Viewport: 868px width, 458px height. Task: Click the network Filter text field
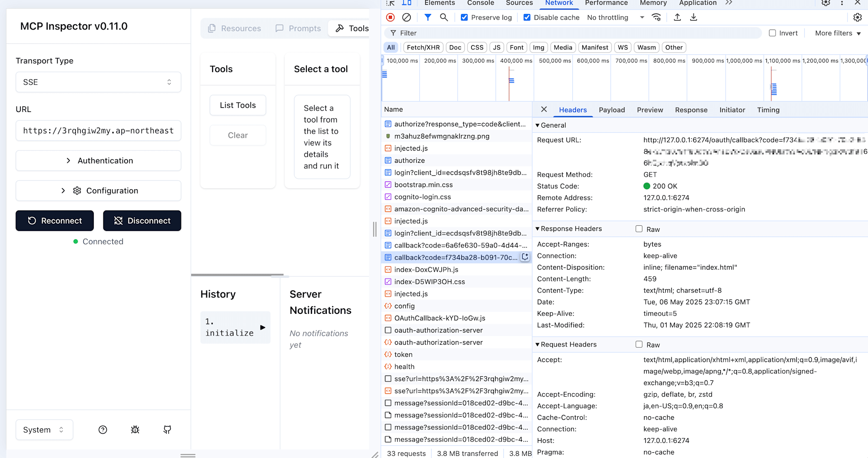tap(573, 33)
